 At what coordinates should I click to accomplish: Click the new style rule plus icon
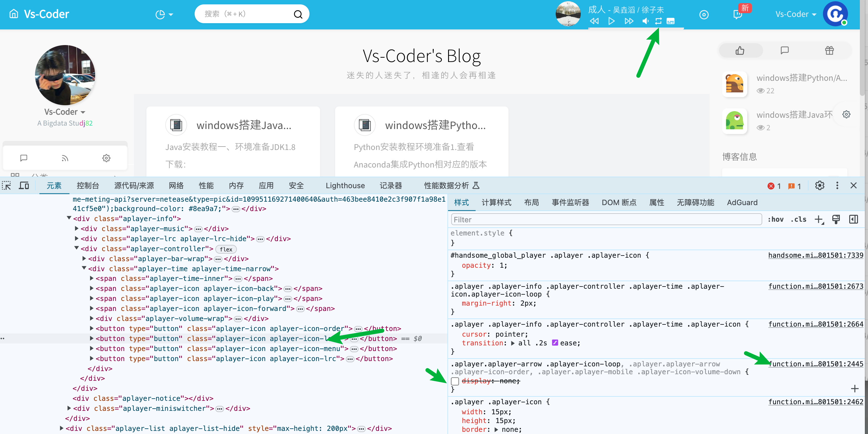point(819,220)
